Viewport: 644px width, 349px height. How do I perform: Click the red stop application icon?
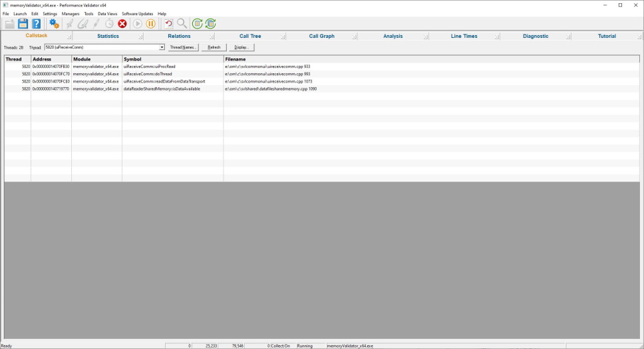pyautogui.click(x=122, y=24)
